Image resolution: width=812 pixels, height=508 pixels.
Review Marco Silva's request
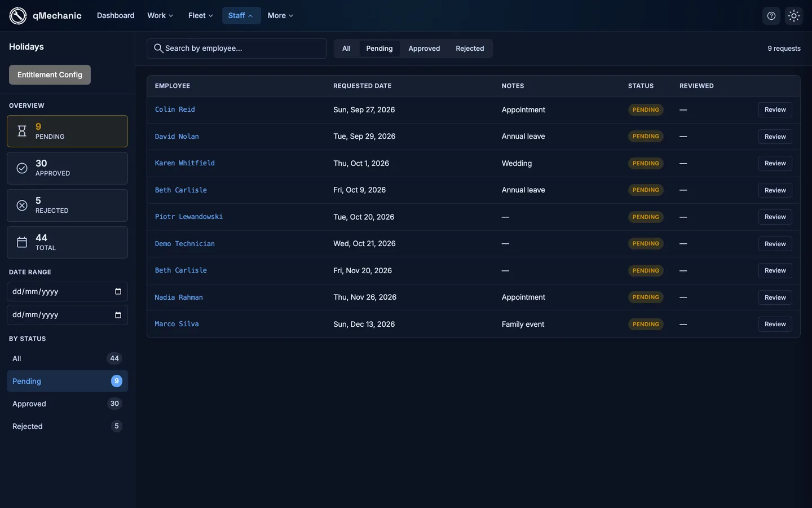[x=775, y=324]
